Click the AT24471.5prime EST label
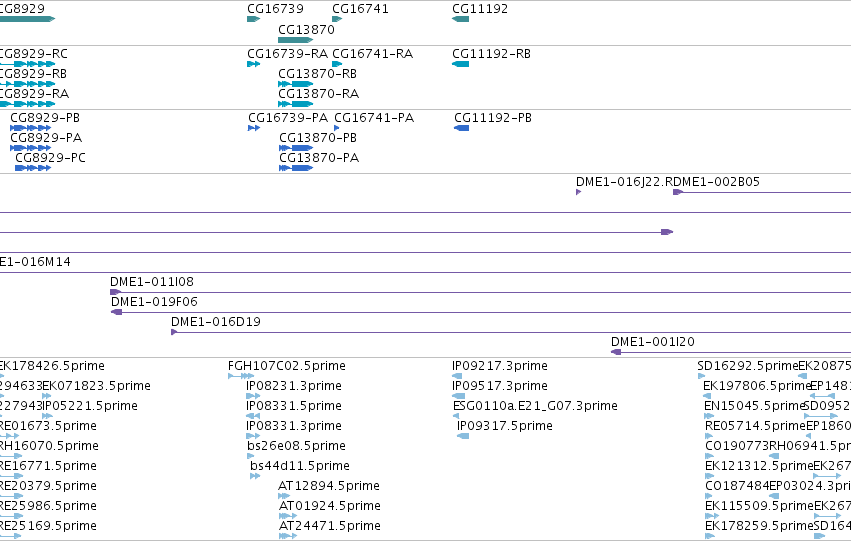This screenshot has height=541, width=851. click(329, 526)
